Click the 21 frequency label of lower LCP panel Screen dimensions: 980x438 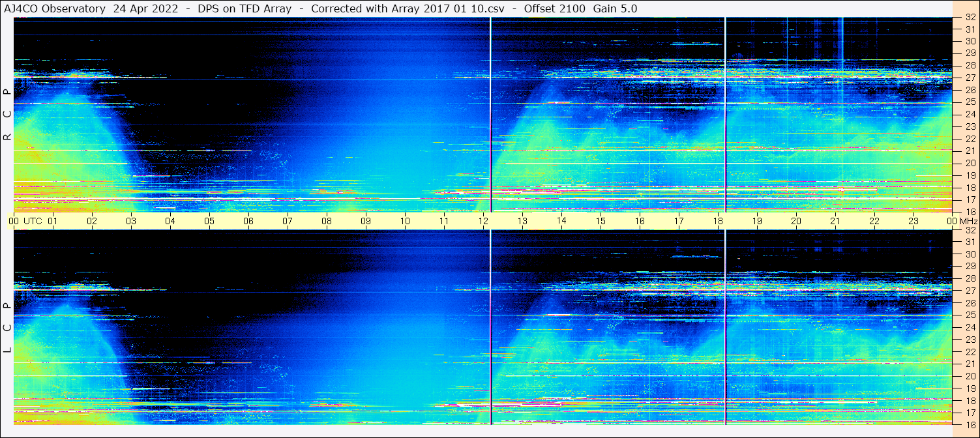click(970, 364)
